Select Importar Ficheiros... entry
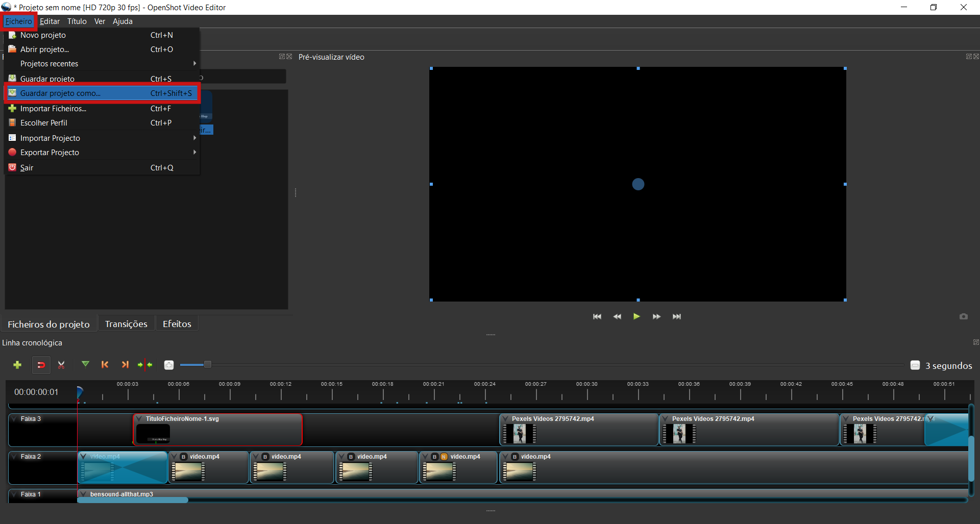Image resolution: width=980 pixels, height=524 pixels. tap(102, 109)
